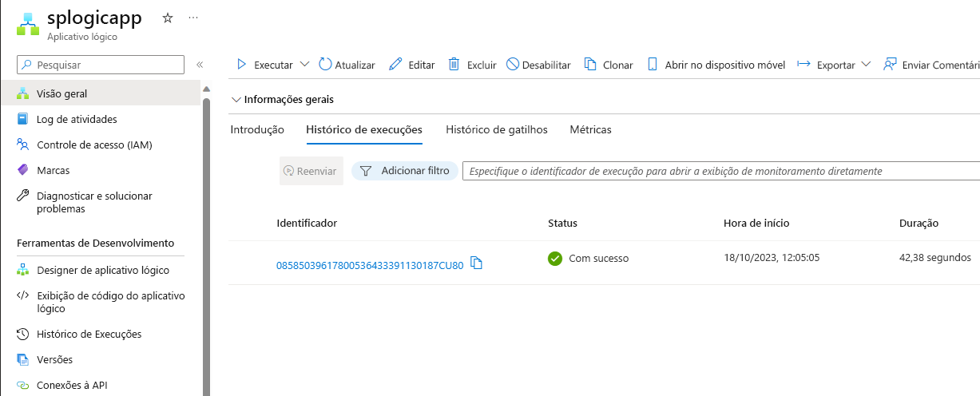Click the code view brackets icon
The height and width of the screenshot is (396, 980).
22,295
